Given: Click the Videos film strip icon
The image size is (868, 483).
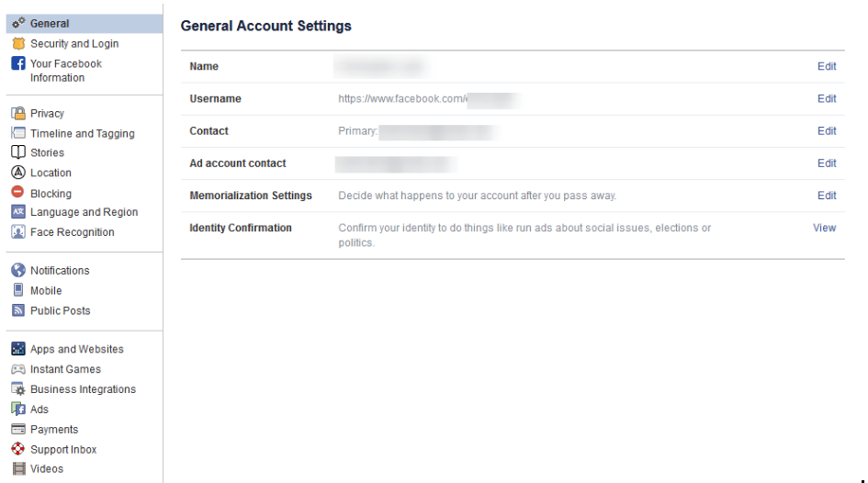Looking at the screenshot, I should pyautogui.click(x=18, y=468).
